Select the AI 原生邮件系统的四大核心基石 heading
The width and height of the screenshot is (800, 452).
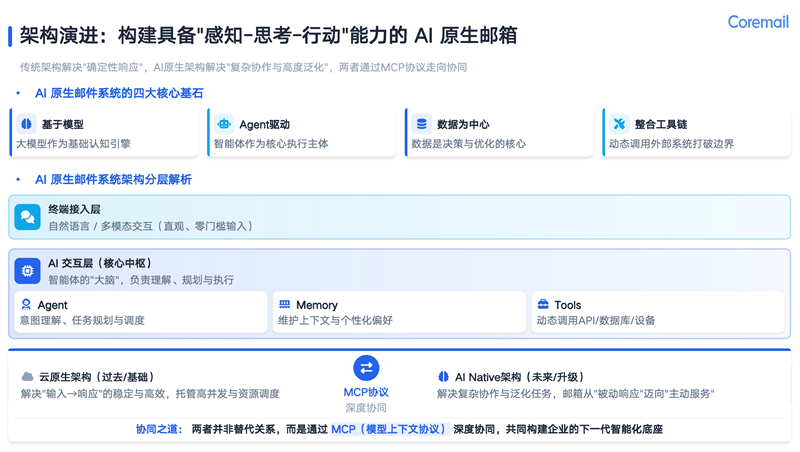point(119,93)
